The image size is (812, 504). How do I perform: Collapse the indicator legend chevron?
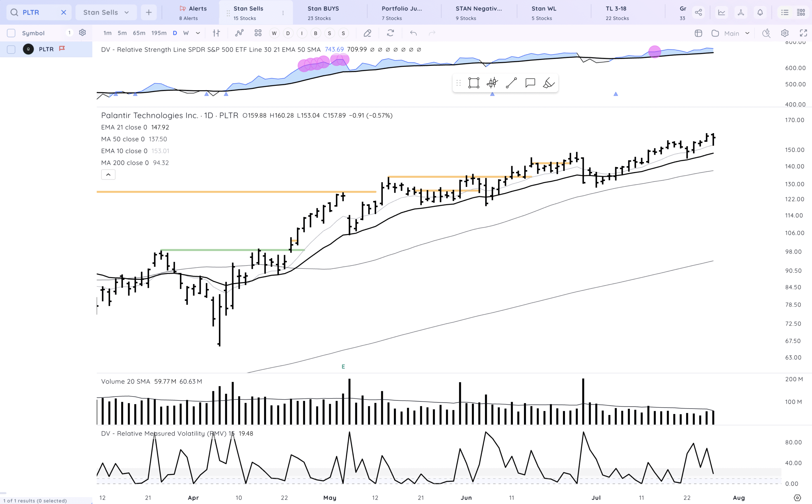(108, 175)
